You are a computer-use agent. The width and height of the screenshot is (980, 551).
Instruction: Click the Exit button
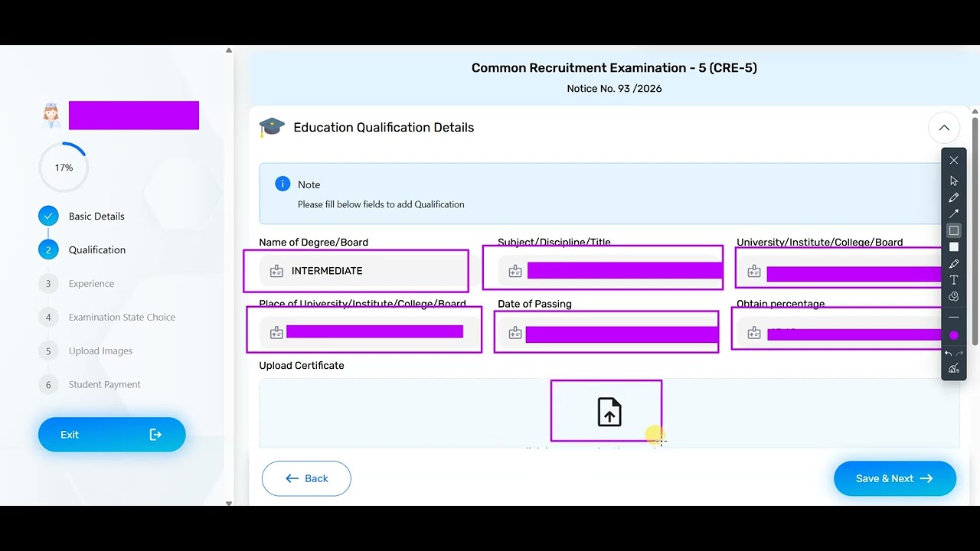pos(112,435)
